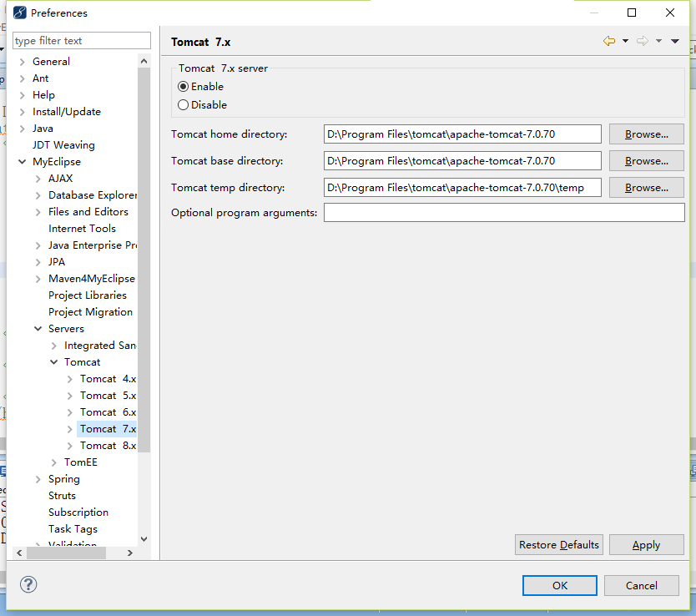Expand the General tree node
The width and height of the screenshot is (696, 616).
coord(23,62)
